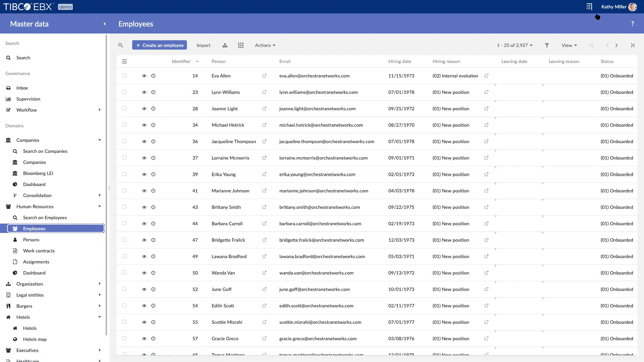Open eye icon for Gracie Greco row
The height and width of the screenshot is (362, 644).
[144, 339]
